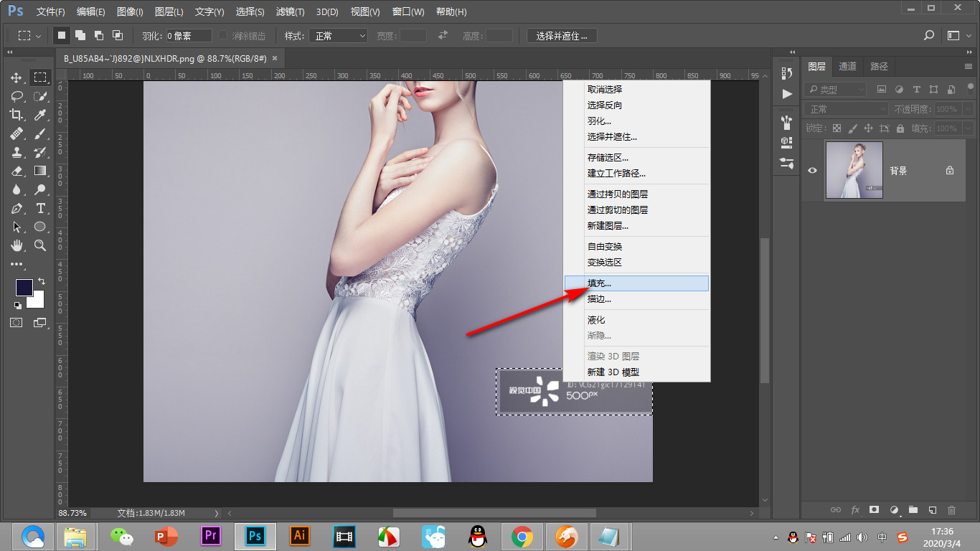Select the Pen tool
The height and width of the screenshot is (551, 980).
pyautogui.click(x=17, y=208)
